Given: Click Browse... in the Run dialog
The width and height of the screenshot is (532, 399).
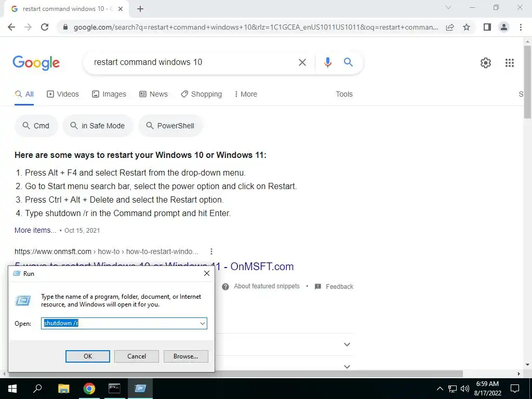Looking at the screenshot, I should (x=185, y=356).
